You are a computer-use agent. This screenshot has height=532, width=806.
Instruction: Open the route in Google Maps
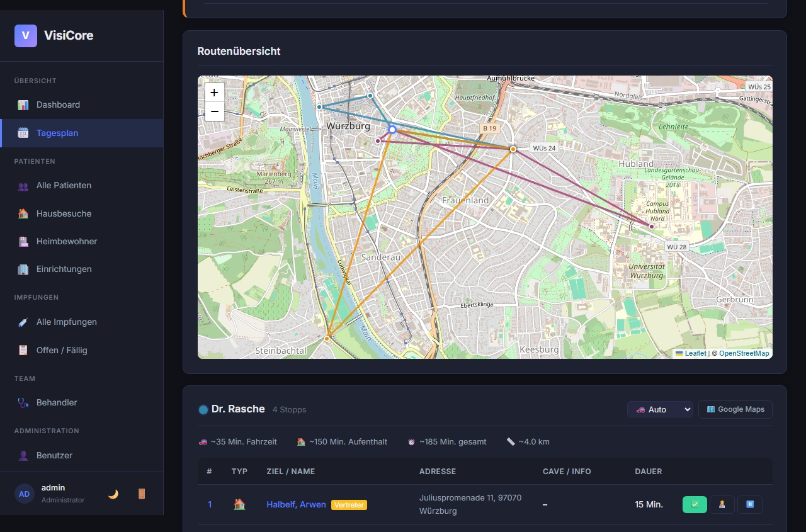(735, 409)
